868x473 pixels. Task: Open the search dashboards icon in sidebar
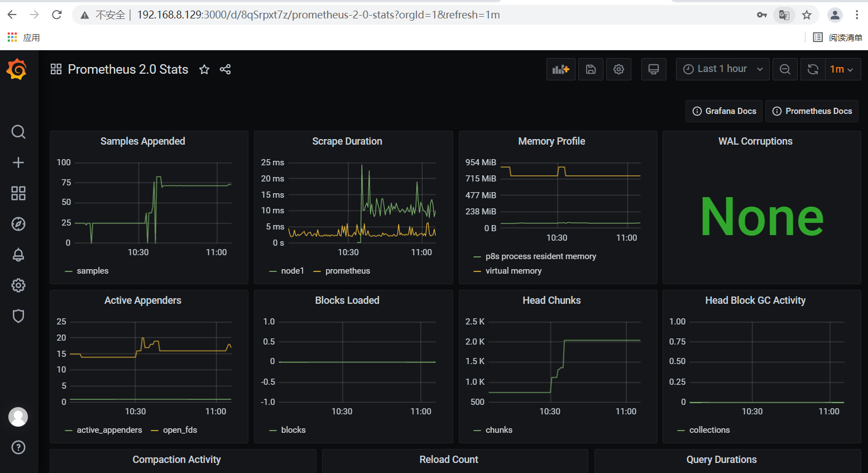pos(18,132)
